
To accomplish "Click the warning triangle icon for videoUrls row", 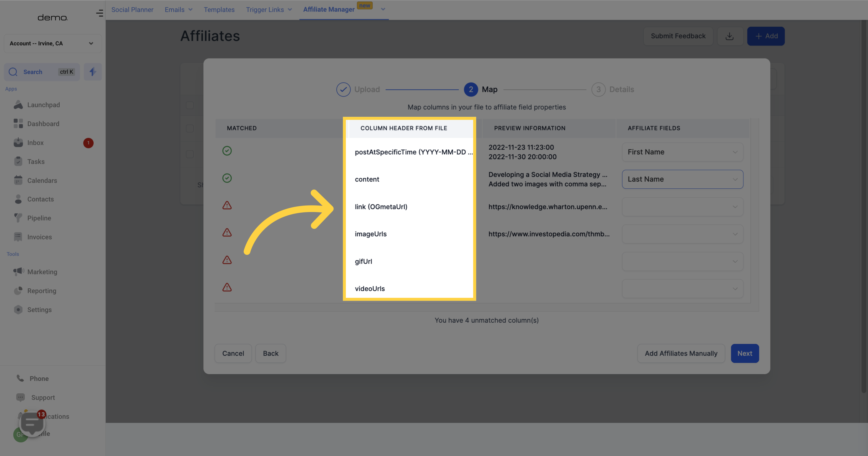I will 227,287.
